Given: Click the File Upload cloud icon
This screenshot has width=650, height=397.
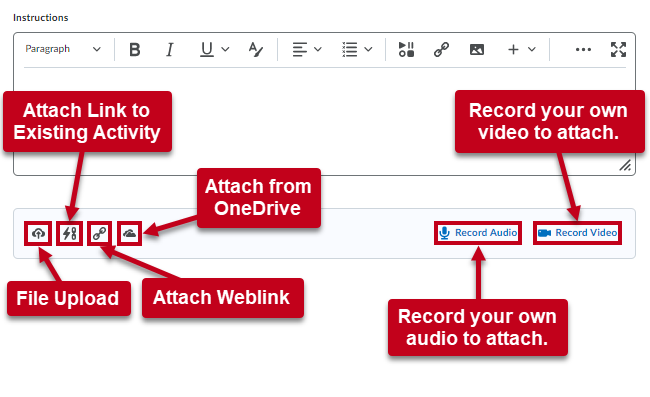Looking at the screenshot, I should tap(38, 233).
